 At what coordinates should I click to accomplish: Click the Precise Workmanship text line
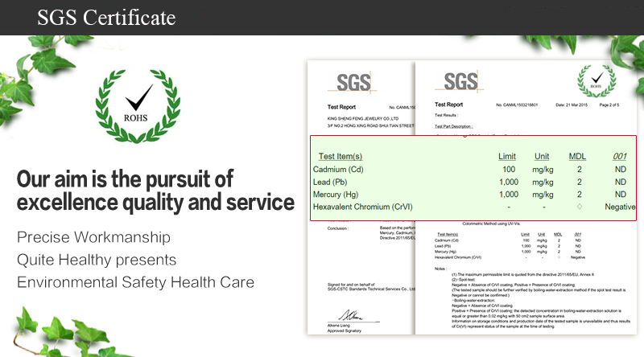[x=93, y=237]
